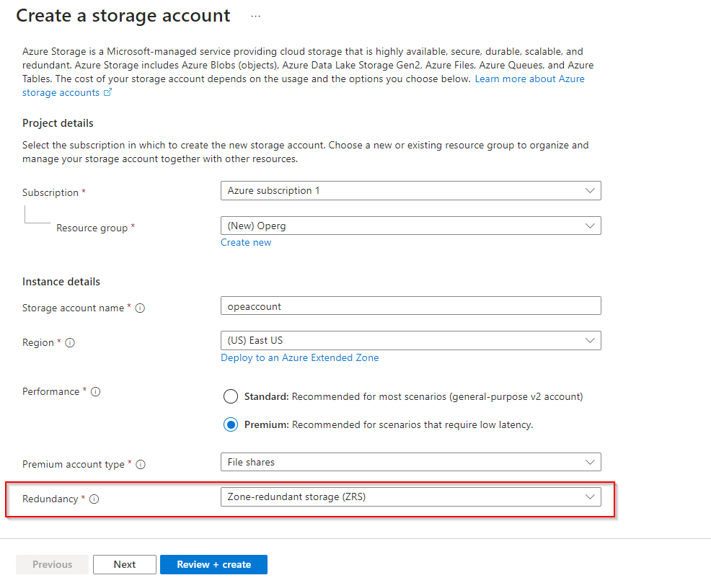Open the Subscription dropdown

410,191
